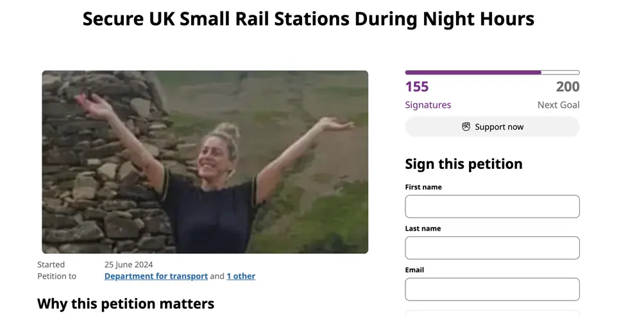Viewport: 644px width, 316px height.
Task: Click the 200 next goal number
Action: tap(568, 87)
